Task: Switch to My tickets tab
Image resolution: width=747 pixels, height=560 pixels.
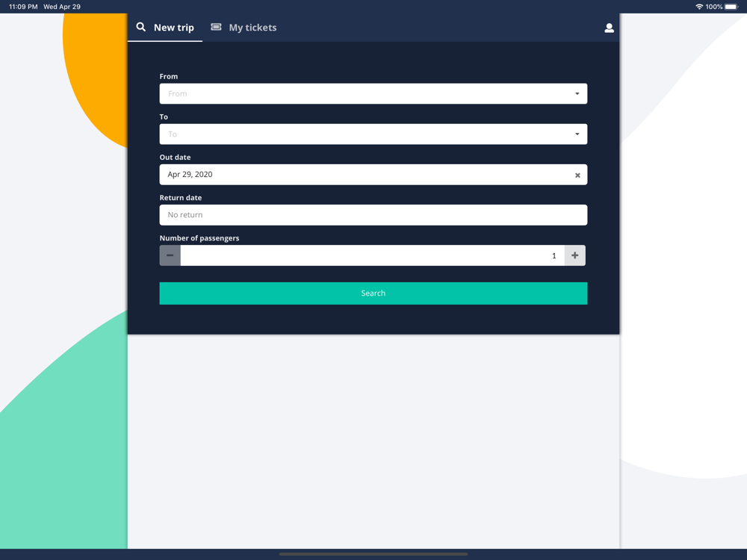Action: click(x=244, y=28)
